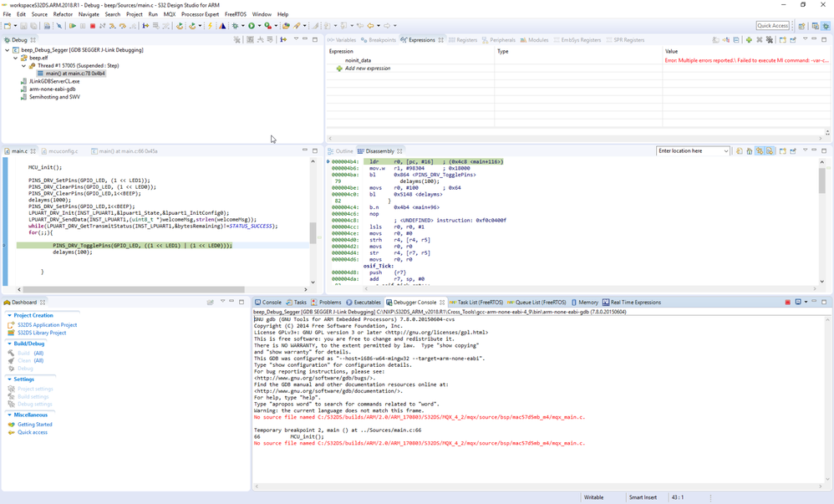Collapse the Settings dashboard section
Image resolution: width=834 pixels, height=504 pixels.
[9, 379]
